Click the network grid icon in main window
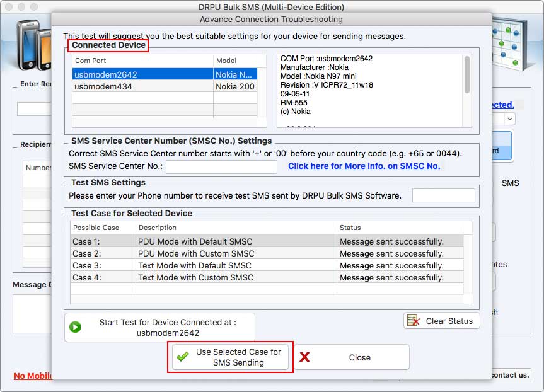Image resolution: width=544 pixels, height=392 pixels. (509, 43)
